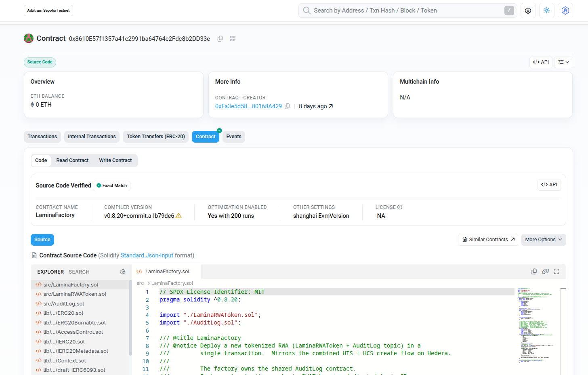The image size is (588, 375).
Task: Copy the contract creator address
Action: point(287,106)
